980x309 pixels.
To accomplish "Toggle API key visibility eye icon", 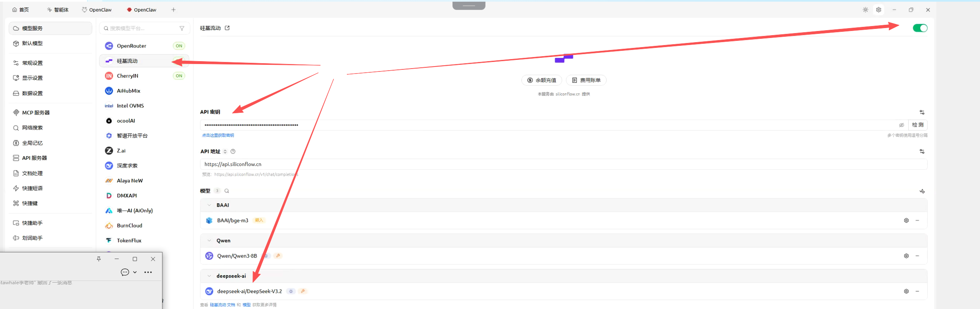I will click(902, 125).
